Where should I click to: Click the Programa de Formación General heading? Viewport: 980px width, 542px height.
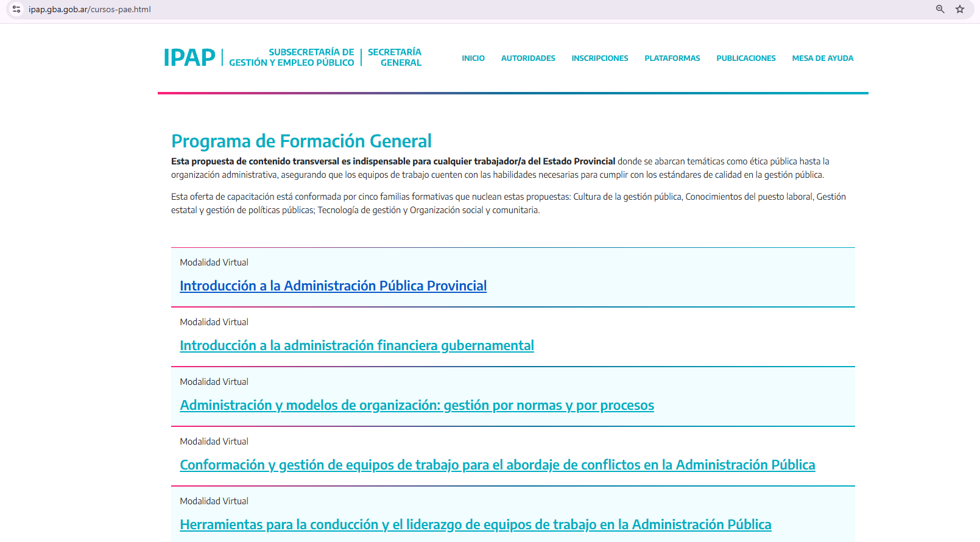[301, 141]
